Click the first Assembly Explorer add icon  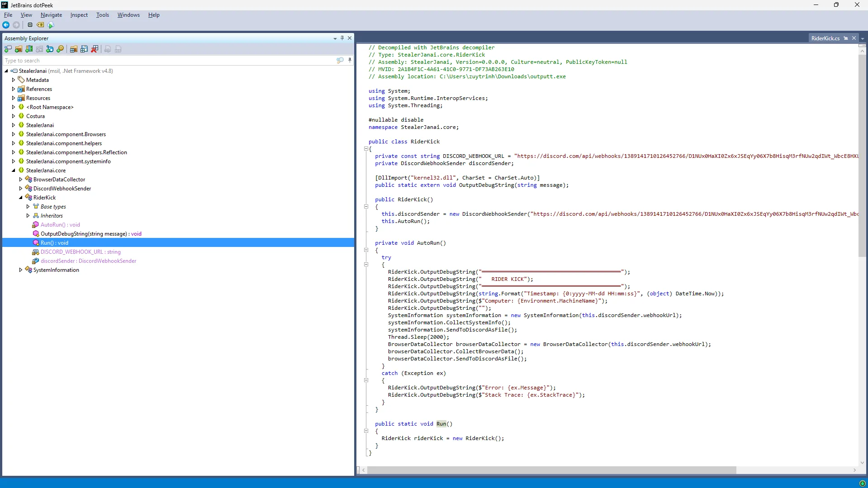(x=8, y=49)
